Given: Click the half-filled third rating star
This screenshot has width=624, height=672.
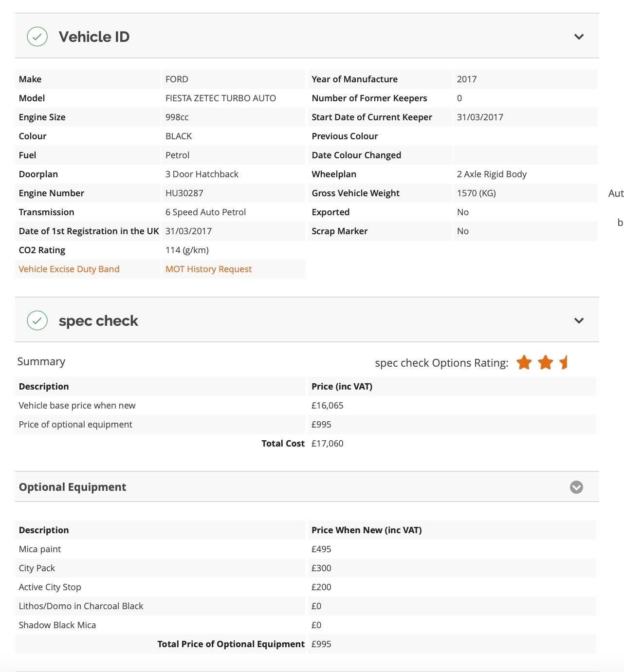Looking at the screenshot, I should tap(564, 362).
